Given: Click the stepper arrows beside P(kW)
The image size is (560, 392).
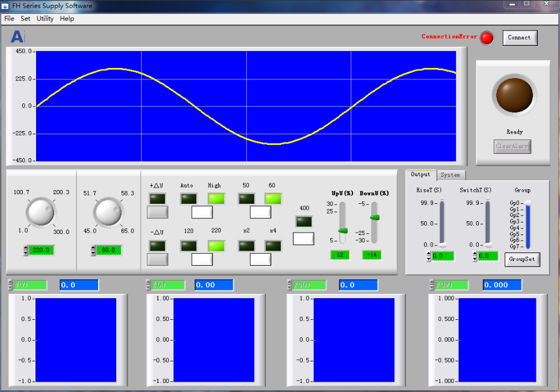Looking at the screenshot, I should pos(432,285).
